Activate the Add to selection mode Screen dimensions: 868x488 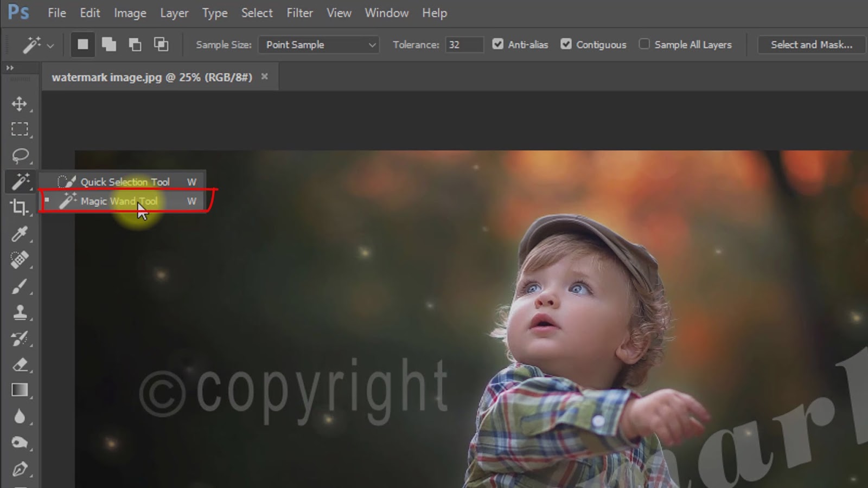click(x=109, y=44)
